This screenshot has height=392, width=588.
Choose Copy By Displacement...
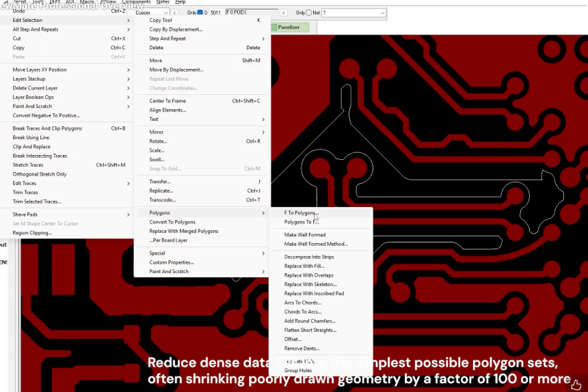(x=202, y=29)
